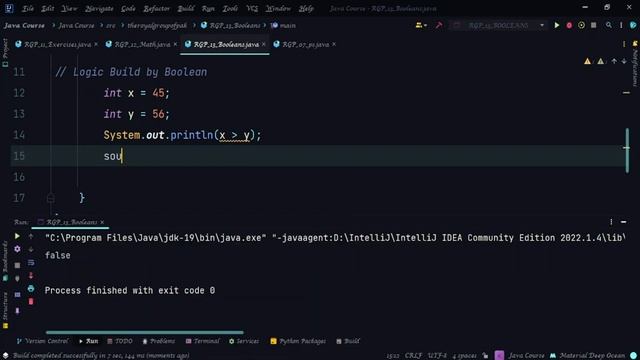Screen dimensions: 640x360
Task: Open Problems tool window
Action: 158,341
